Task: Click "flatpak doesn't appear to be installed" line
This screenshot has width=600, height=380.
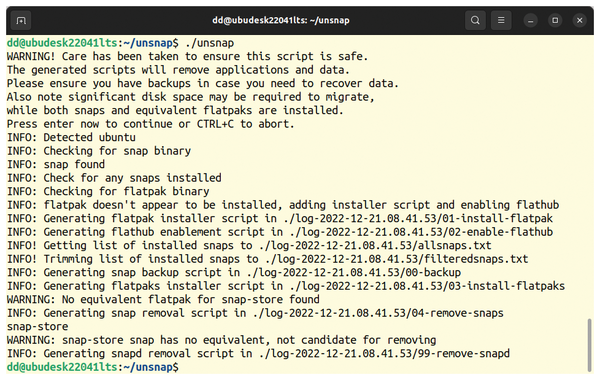Action: [x=283, y=205]
